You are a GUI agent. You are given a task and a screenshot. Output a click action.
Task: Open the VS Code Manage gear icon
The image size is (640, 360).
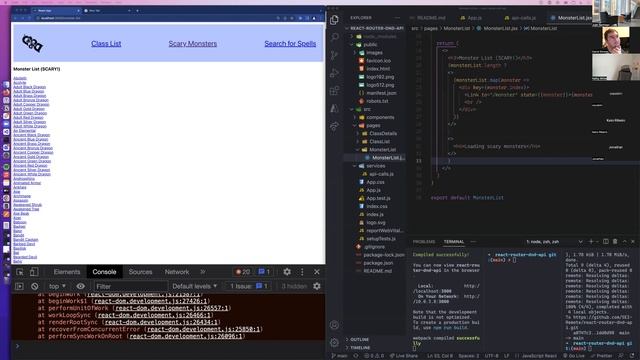(x=334, y=342)
